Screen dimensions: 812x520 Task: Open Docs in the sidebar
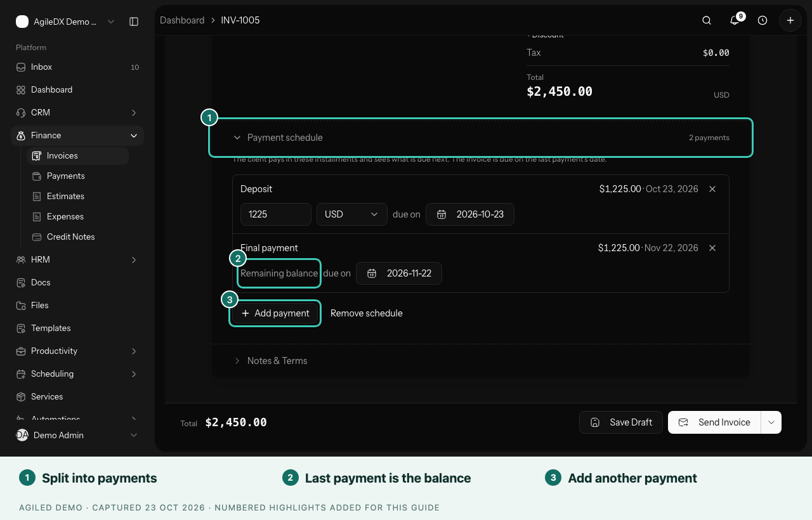pyautogui.click(x=77, y=283)
